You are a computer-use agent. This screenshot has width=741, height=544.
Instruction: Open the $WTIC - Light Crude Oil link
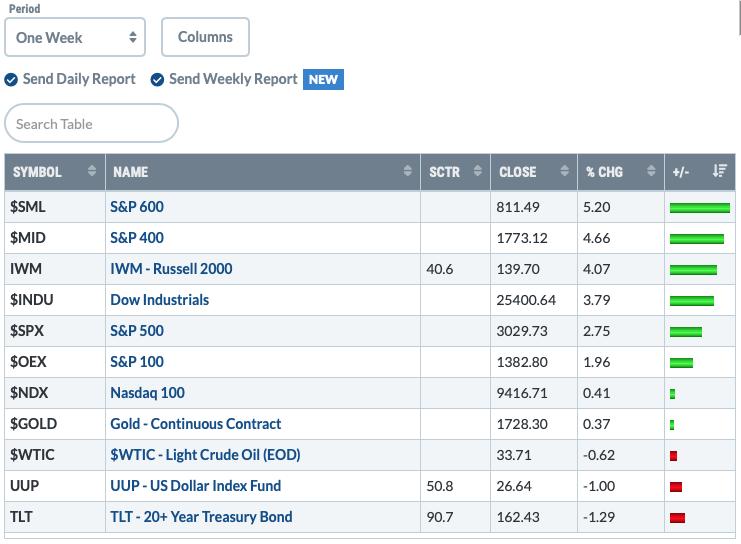[x=205, y=455]
